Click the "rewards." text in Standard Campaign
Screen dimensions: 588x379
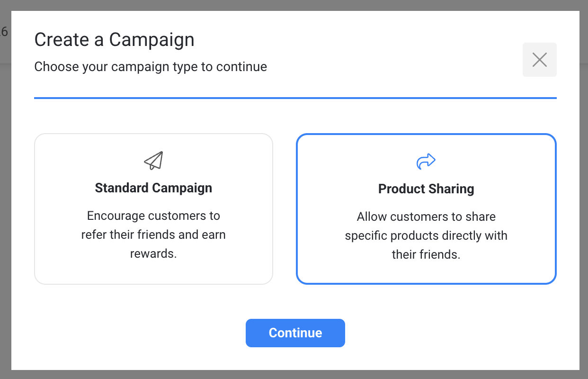[153, 253]
